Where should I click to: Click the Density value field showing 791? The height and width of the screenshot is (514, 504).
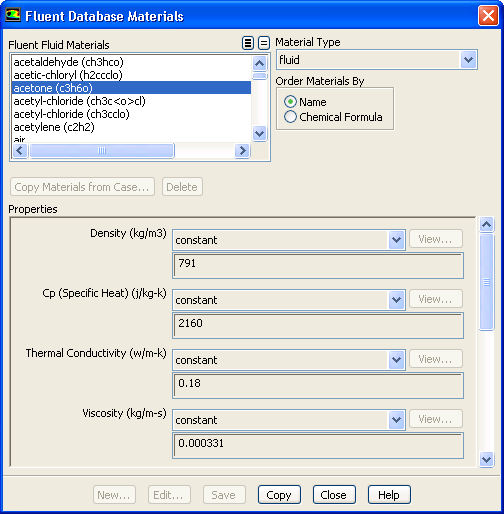click(x=318, y=266)
